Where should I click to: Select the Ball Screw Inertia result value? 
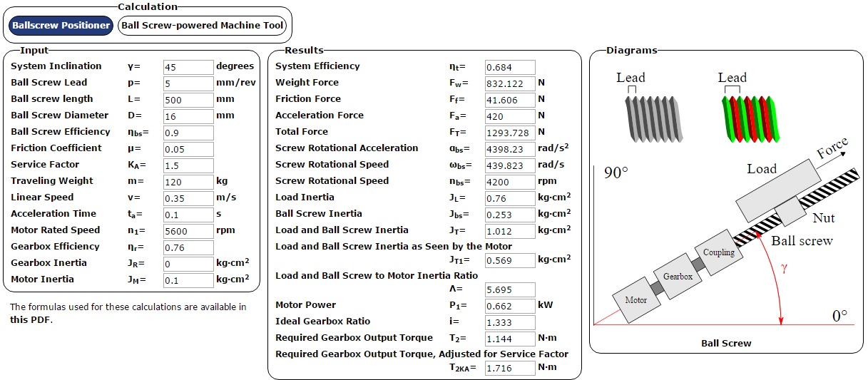click(510, 215)
